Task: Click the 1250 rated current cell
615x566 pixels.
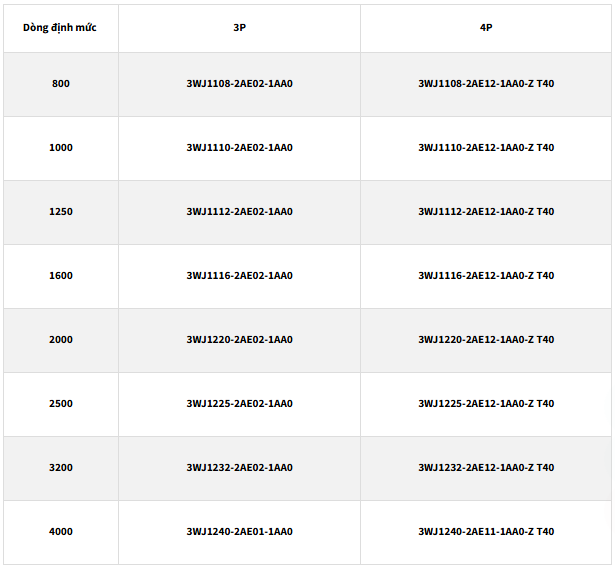Action: pyautogui.click(x=61, y=212)
